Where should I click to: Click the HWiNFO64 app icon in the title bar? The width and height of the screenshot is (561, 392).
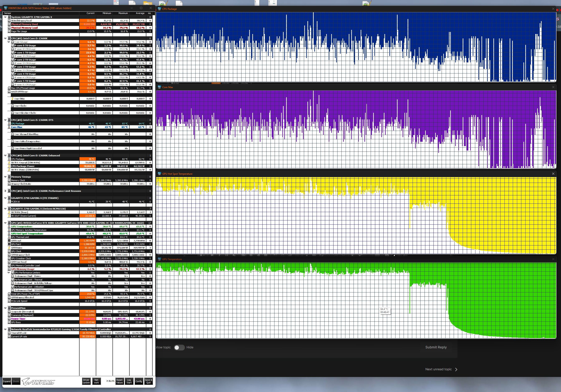[5, 8]
